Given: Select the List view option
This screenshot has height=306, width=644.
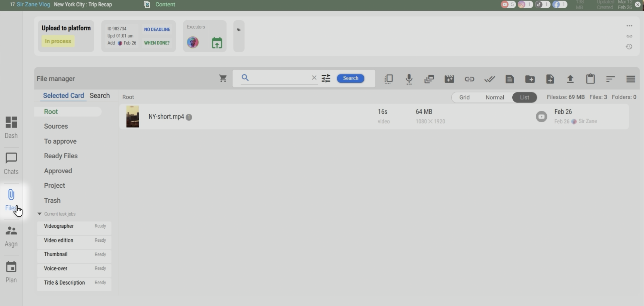Looking at the screenshot, I should tap(524, 97).
